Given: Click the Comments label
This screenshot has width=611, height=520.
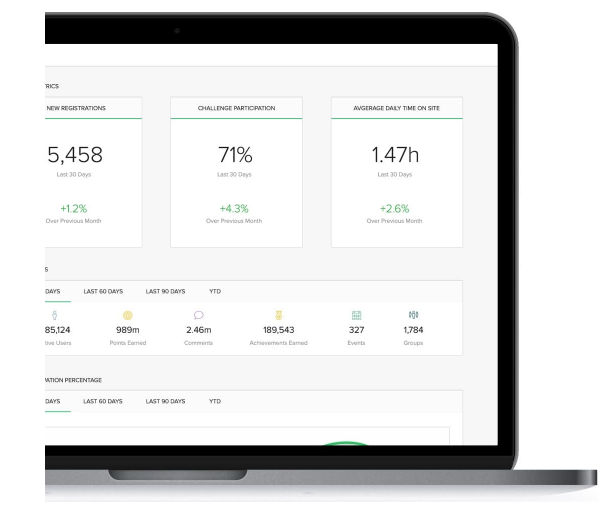Looking at the screenshot, I should pyautogui.click(x=199, y=343).
